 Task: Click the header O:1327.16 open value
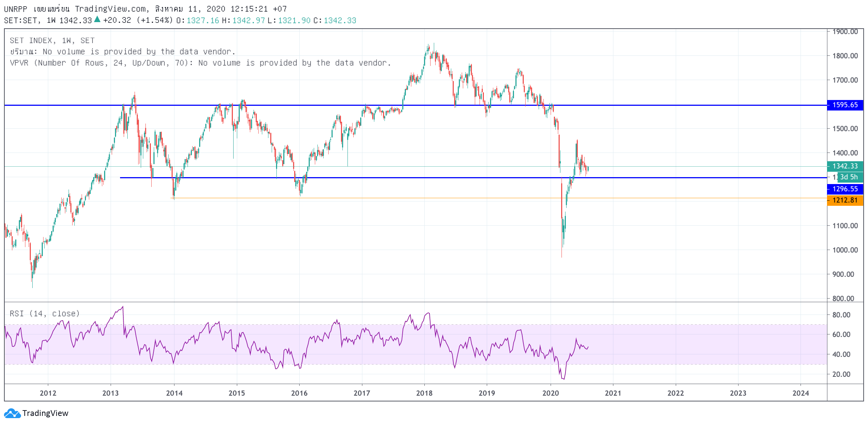pyautogui.click(x=198, y=21)
